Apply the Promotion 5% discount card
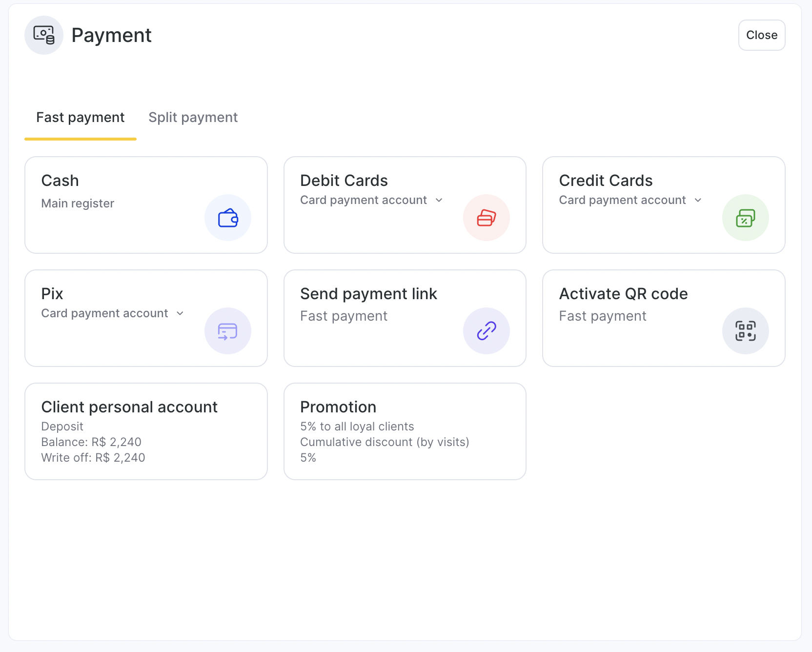 (x=405, y=431)
